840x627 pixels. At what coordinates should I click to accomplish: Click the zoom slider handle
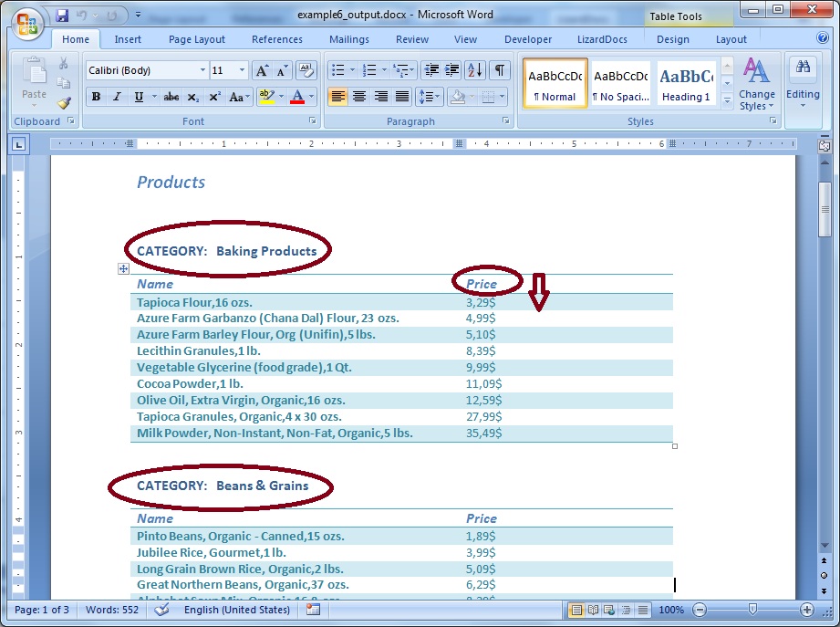click(752, 610)
